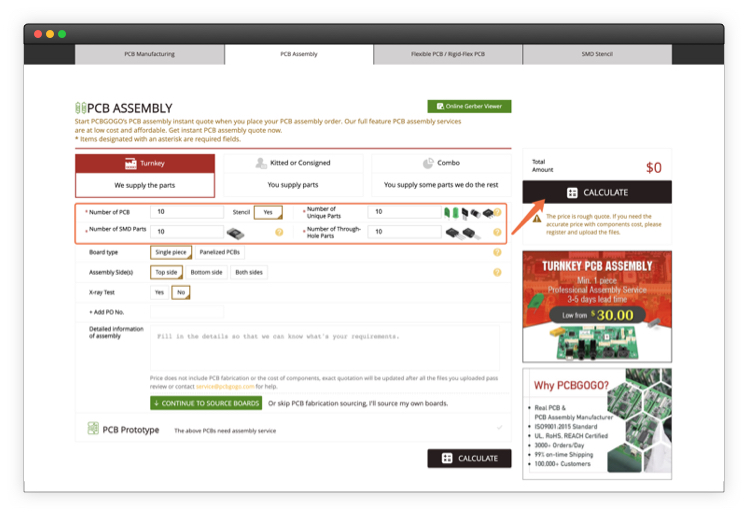
Task: Click the PCB Prototype section icon
Action: tap(93, 428)
